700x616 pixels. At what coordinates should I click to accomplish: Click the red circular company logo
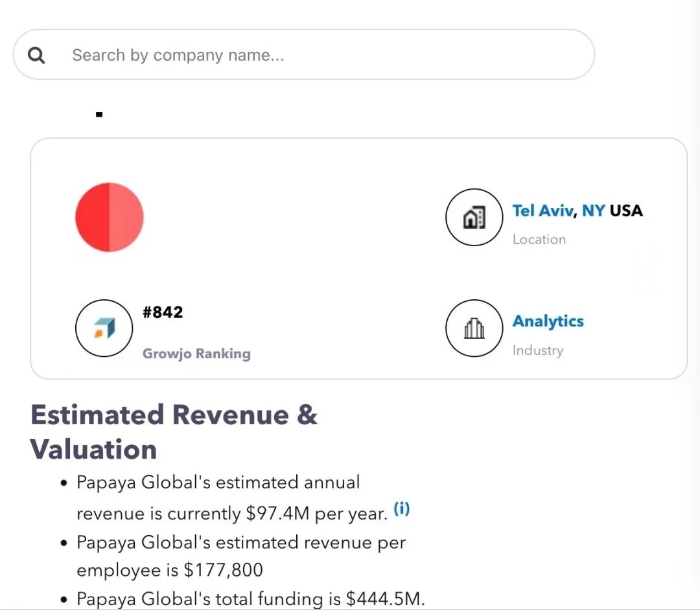pyautogui.click(x=110, y=217)
